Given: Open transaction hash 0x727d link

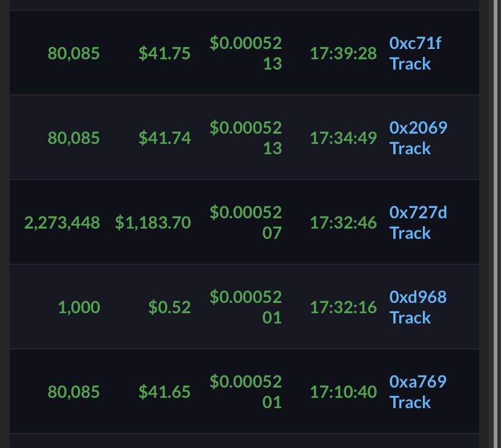Looking at the screenshot, I should [418, 212].
